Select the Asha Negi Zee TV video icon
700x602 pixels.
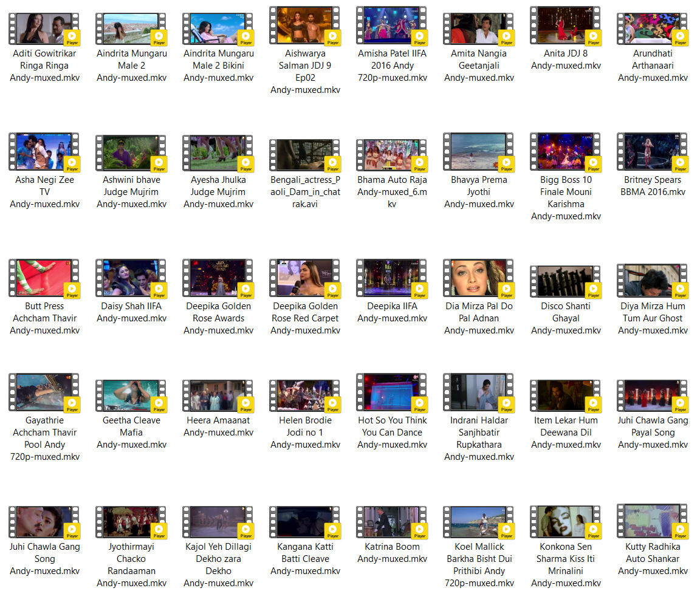pyautogui.click(x=44, y=152)
